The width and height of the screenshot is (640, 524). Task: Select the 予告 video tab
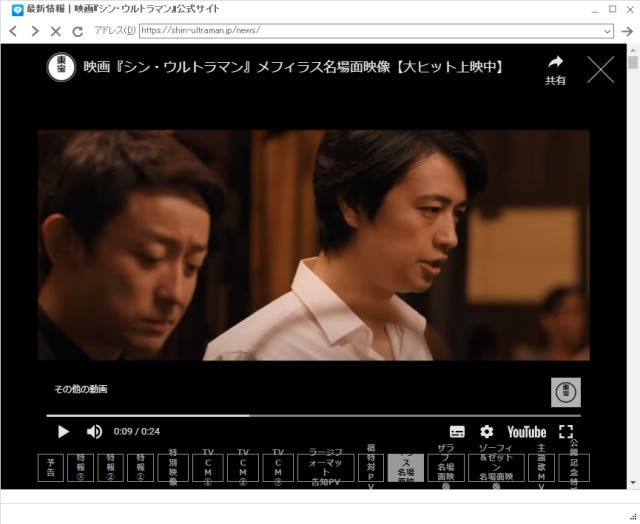tap(51, 468)
